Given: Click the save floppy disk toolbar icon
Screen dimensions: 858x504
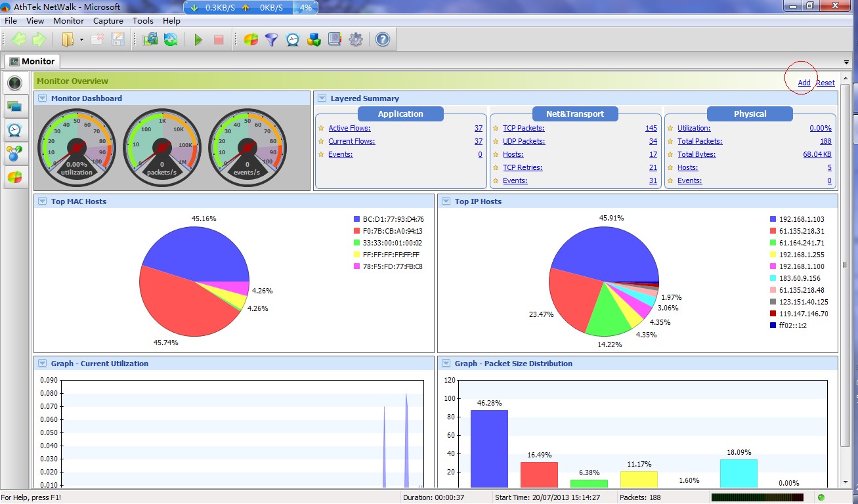Looking at the screenshot, I should pos(118,39).
